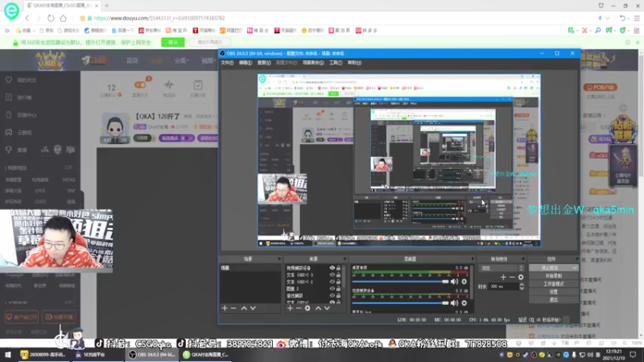Reload the Douyu page in browser
This screenshot has width=644, height=362.
pyautogui.click(x=51, y=18)
